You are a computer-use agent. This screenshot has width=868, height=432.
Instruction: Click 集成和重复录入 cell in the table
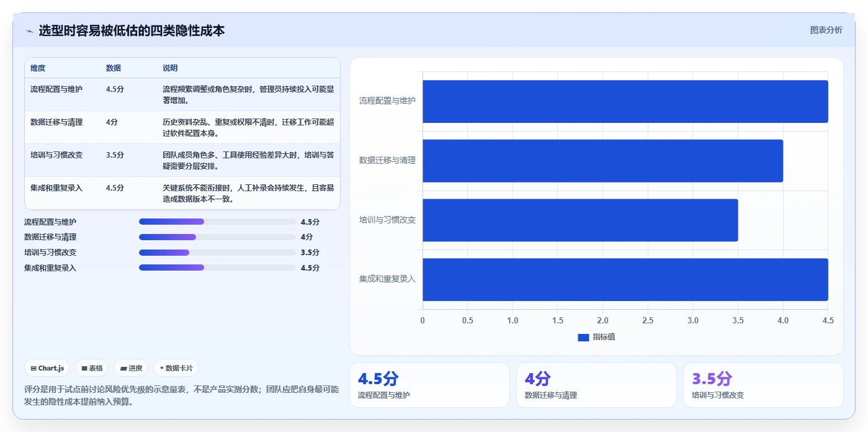point(56,188)
